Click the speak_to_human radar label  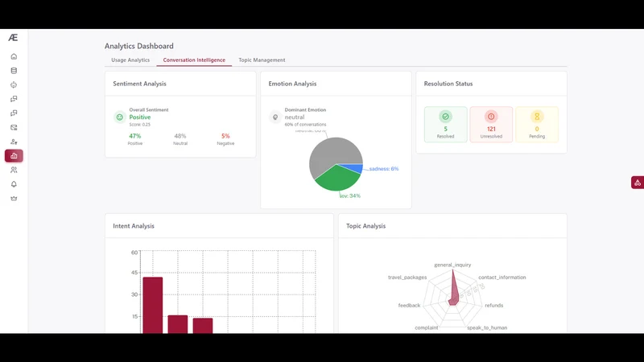pyautogui.click(x=487, y=327)
